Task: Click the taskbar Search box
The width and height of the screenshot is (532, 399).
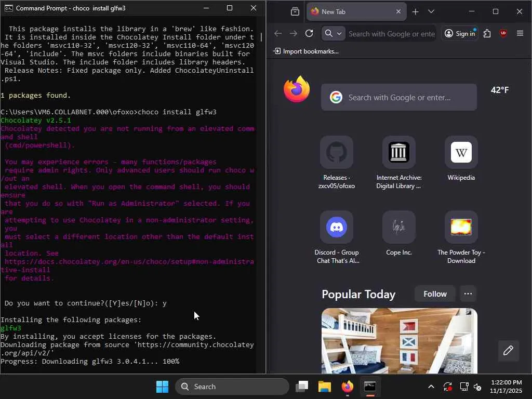Action: click(232, 387)
